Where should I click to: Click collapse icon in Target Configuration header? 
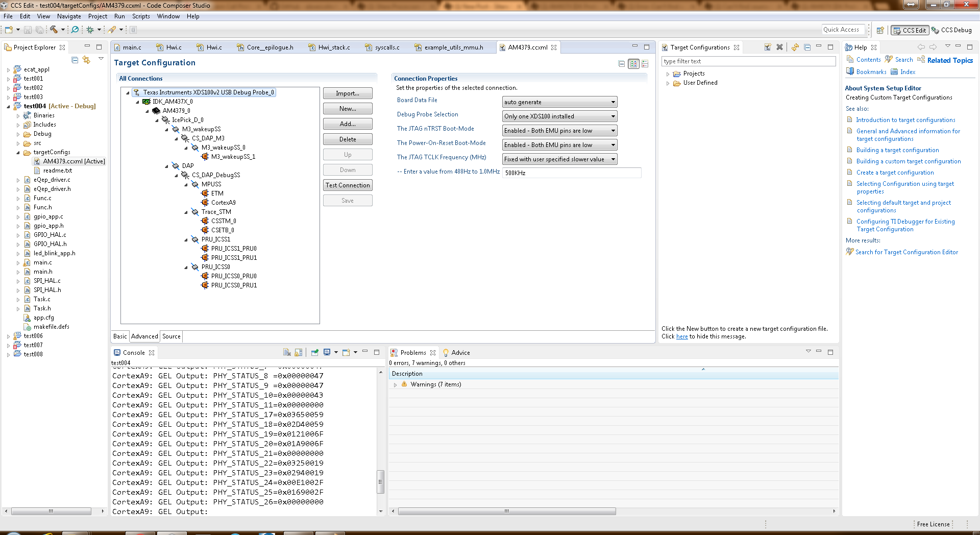point(621,64)
